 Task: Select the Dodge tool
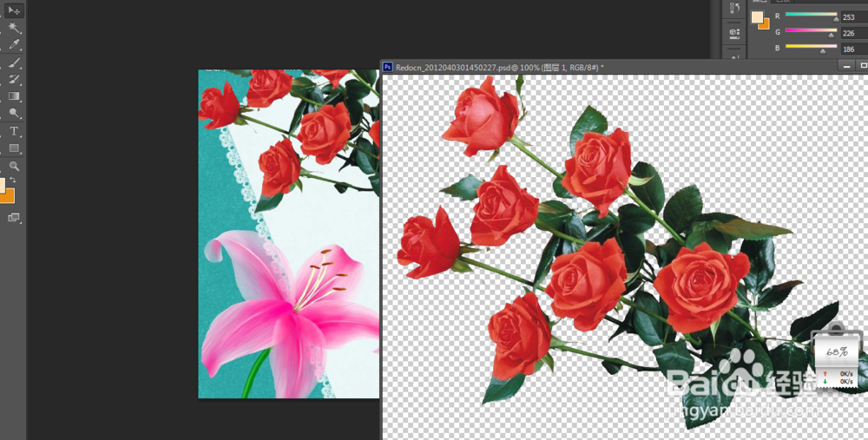13,113
